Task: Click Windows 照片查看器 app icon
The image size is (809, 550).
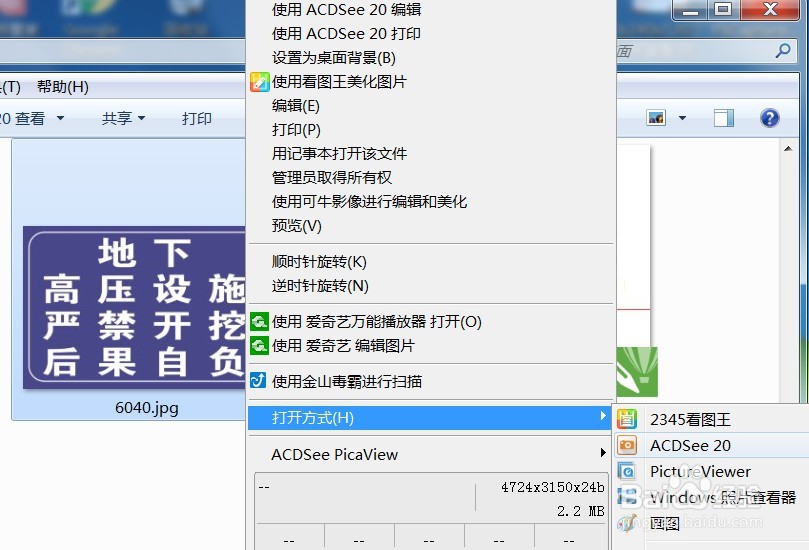Action: 627,497
